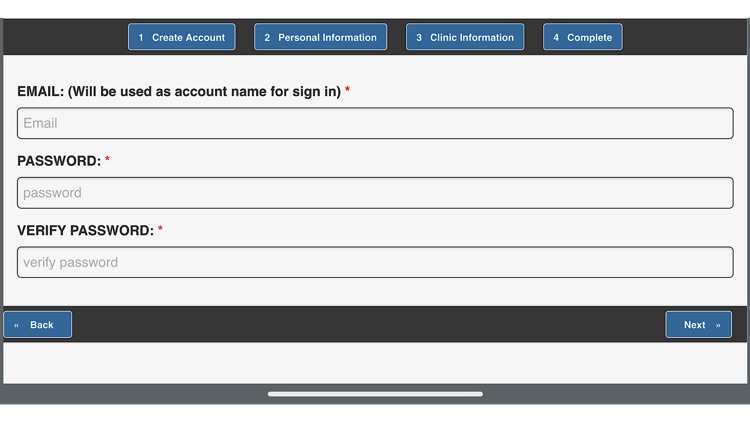Tap the home indicator bar at bottom
Image resolution: width=750 pixels, height=422 pixels.
[x=375, y=394]
